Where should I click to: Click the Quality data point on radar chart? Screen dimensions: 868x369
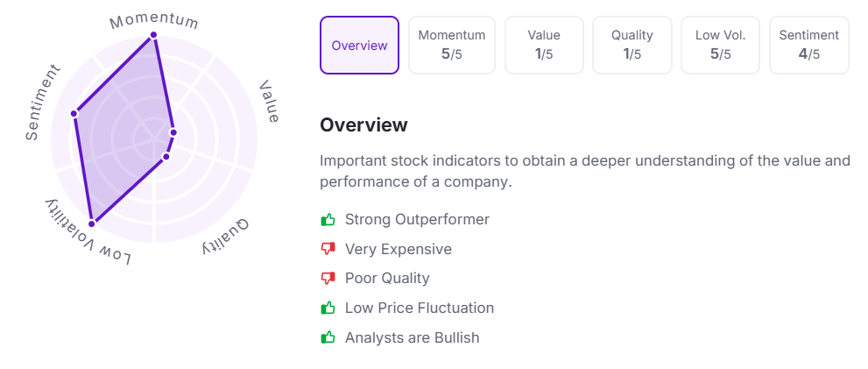(x=166, y=157)
